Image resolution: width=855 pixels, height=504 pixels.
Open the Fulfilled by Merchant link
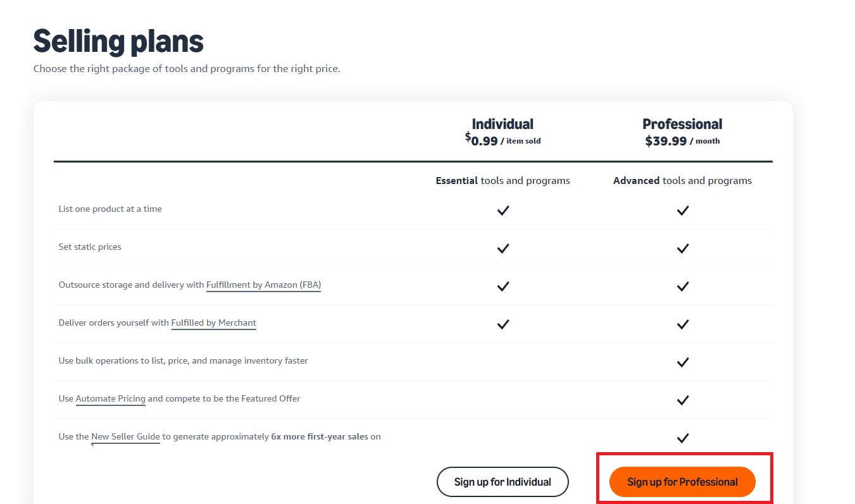(213, 323)
